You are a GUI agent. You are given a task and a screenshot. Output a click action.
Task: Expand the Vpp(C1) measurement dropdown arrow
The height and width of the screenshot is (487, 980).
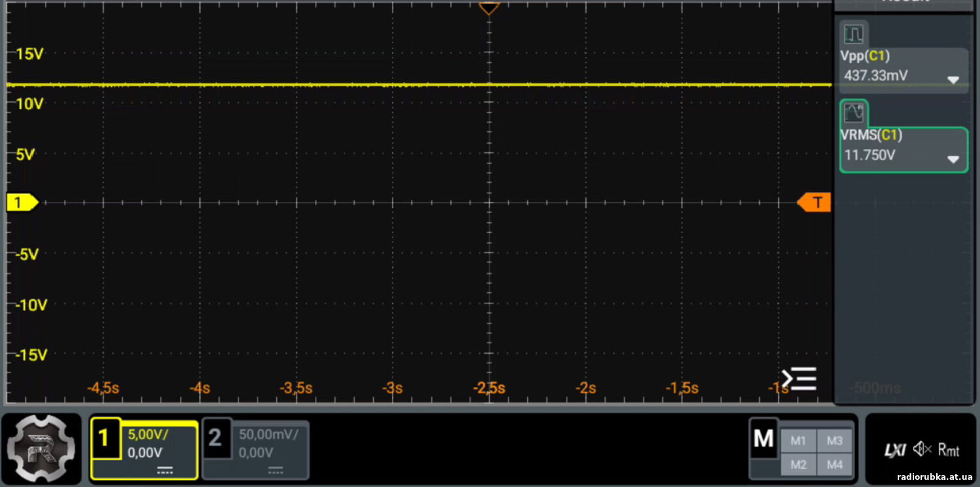coord(953,80)
